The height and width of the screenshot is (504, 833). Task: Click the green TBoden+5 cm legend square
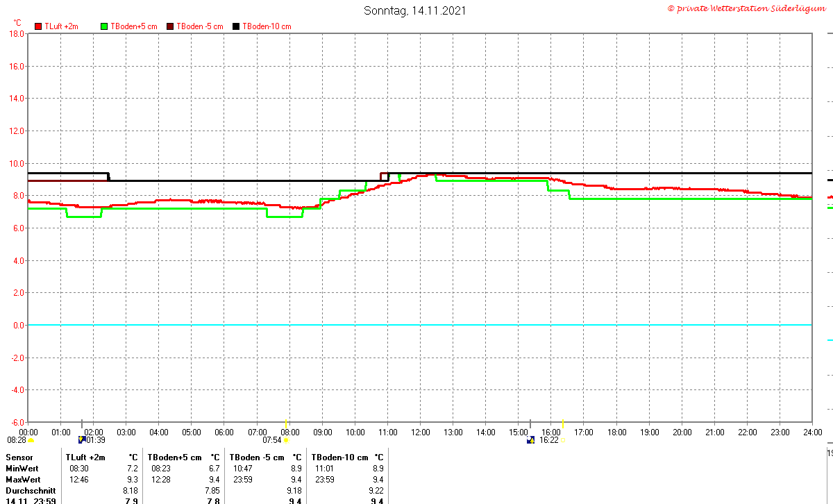tap(104, 26)
